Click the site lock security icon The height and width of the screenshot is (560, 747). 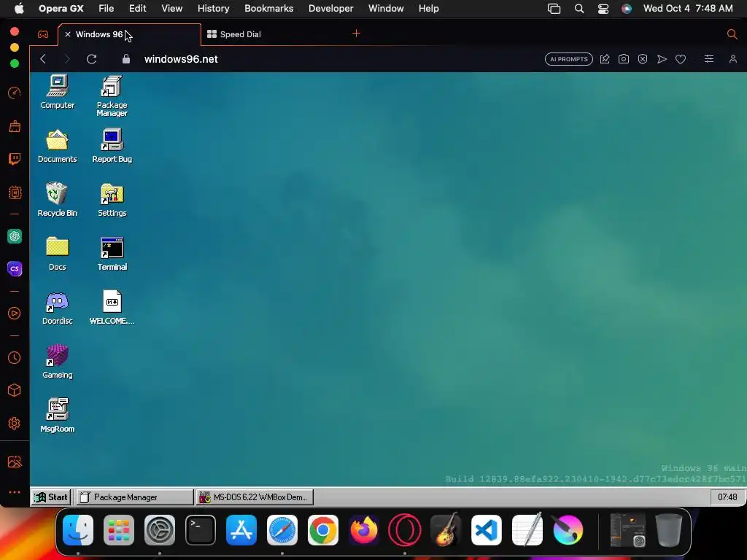click(x=125, y=59)
